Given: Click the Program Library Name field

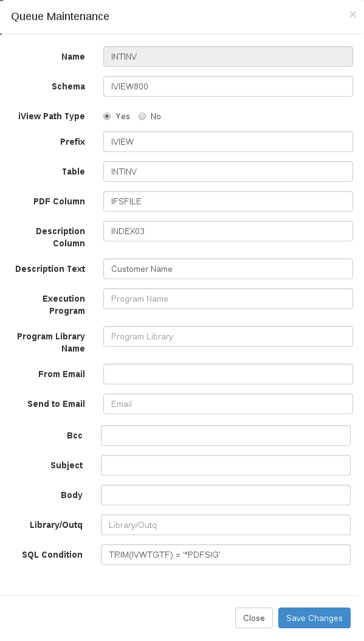Looking at the screenshot, I should [228, 336].
